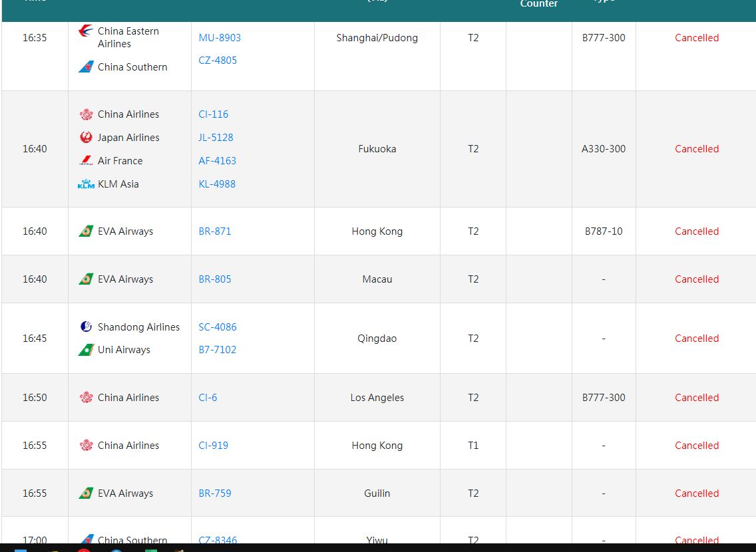Click Cancelled status for Guilin flight
756x552 pixels.
click(x=696, y=493)
